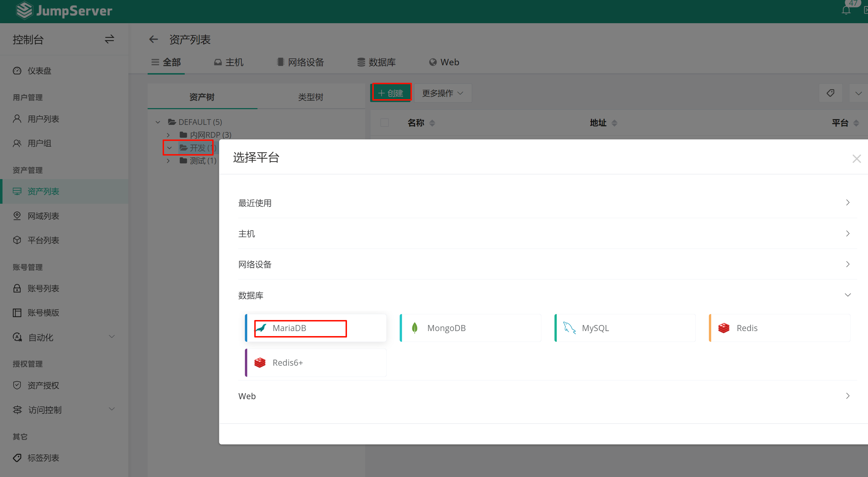The width and height of the screenshot is (868, 477).
Task: Click the tag filter icon button
Action: point(831,93)
